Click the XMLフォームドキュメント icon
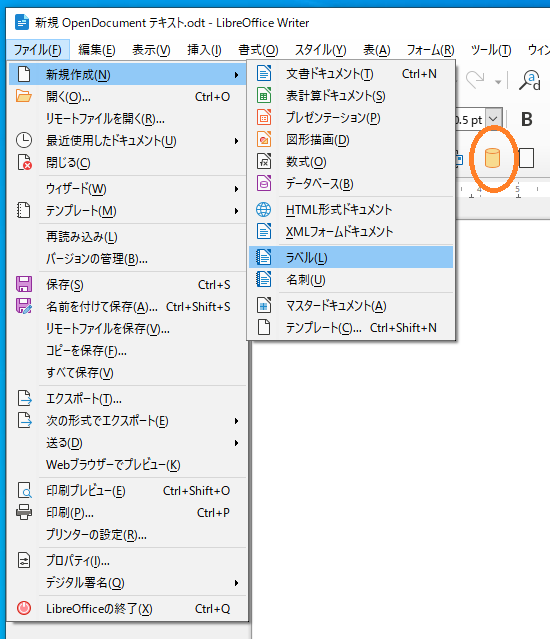The height and width of the screenshot is (639, 550). [x=264, y=231]
